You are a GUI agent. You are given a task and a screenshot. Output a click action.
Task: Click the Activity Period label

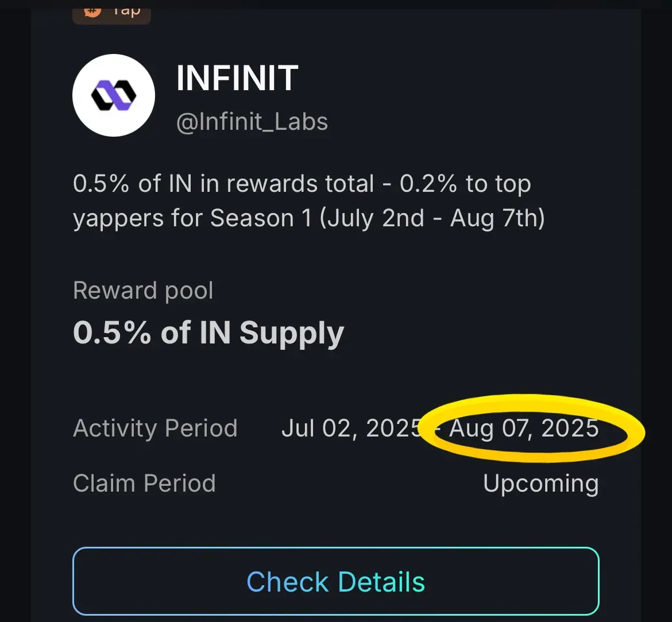click(x=155, y=428)
